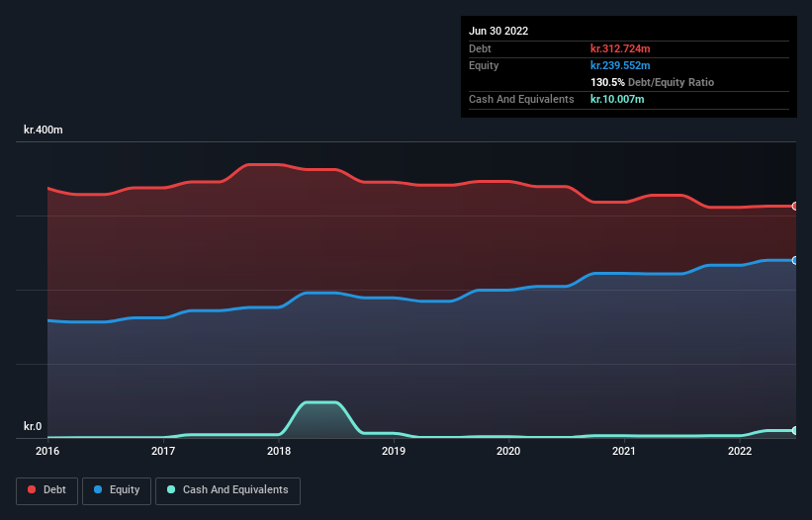Image resolution: width=812 pixels, height=520 pixels.
Task: Click the 2020 x-axis label
Action: (508, 451)
